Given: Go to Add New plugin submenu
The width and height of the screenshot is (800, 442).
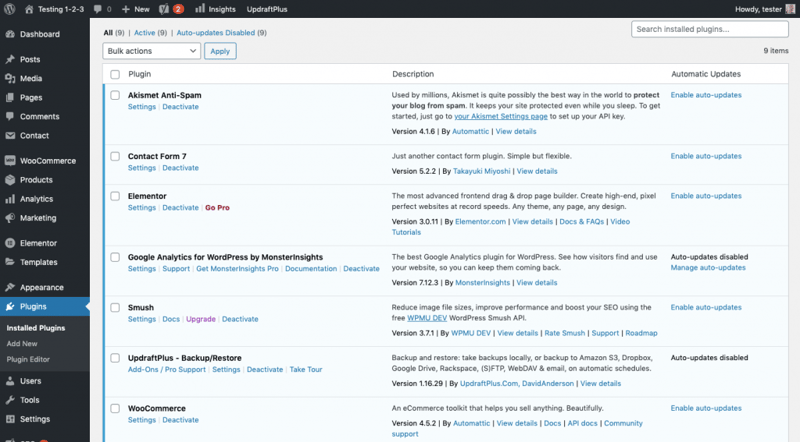Looking at the screenshot, I should pos(22,344).
